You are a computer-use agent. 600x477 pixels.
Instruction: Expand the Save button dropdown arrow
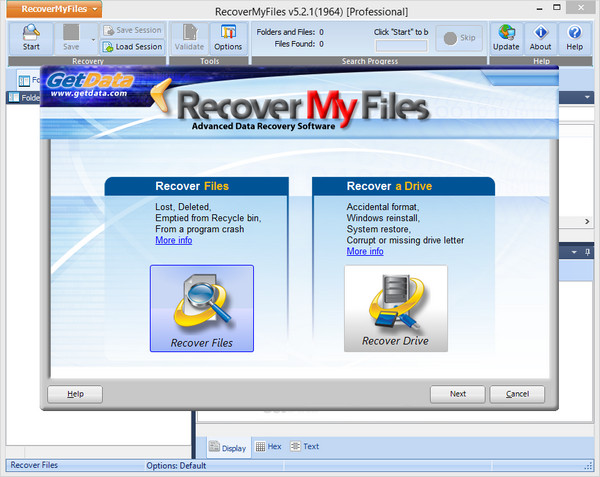pos(92,40)
